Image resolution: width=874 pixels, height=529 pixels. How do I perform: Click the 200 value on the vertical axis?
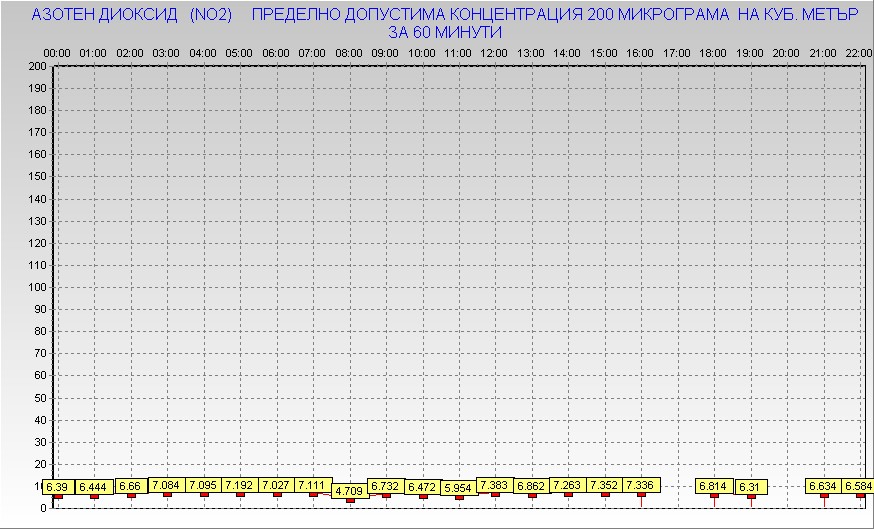click(37, 66)
